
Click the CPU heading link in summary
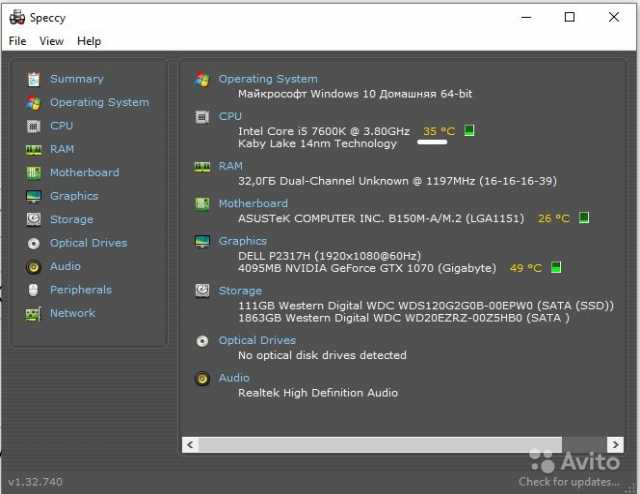(230, 117)
